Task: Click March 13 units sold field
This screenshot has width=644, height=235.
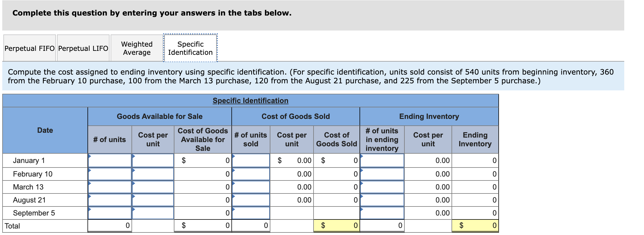Action: (251, 187)
